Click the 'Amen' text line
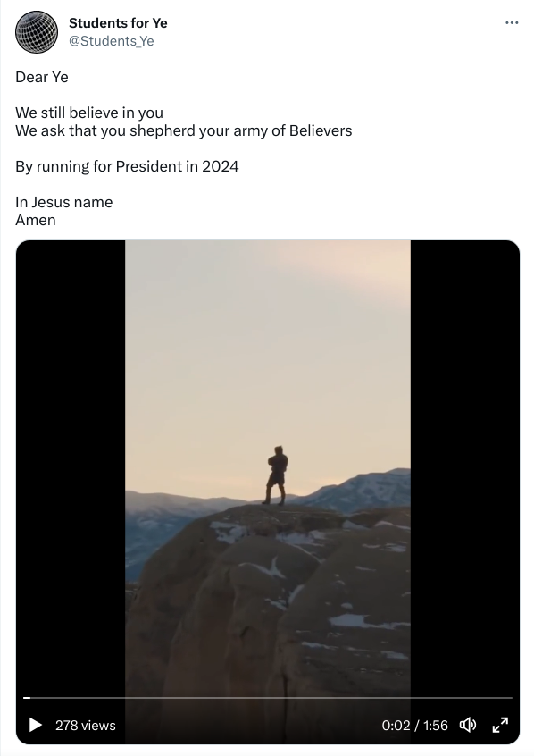This screenshot has height=756, width=534. click(x=36, y=220)
